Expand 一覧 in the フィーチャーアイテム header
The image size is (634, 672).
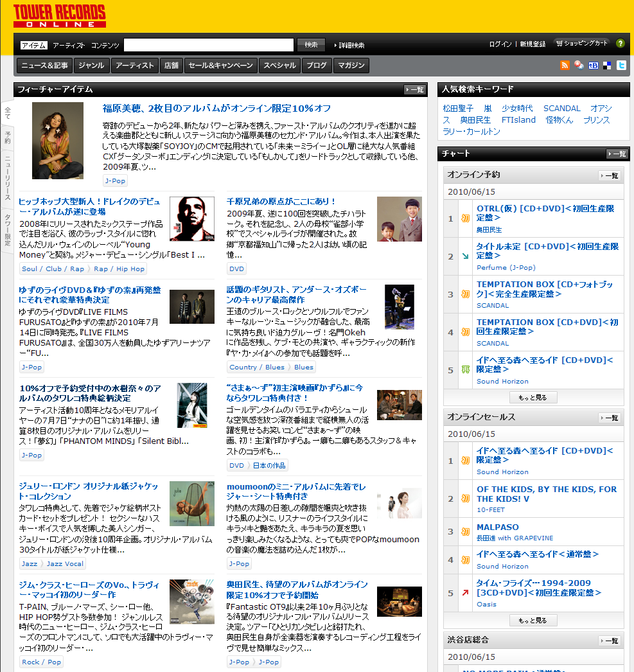point(414,90)
